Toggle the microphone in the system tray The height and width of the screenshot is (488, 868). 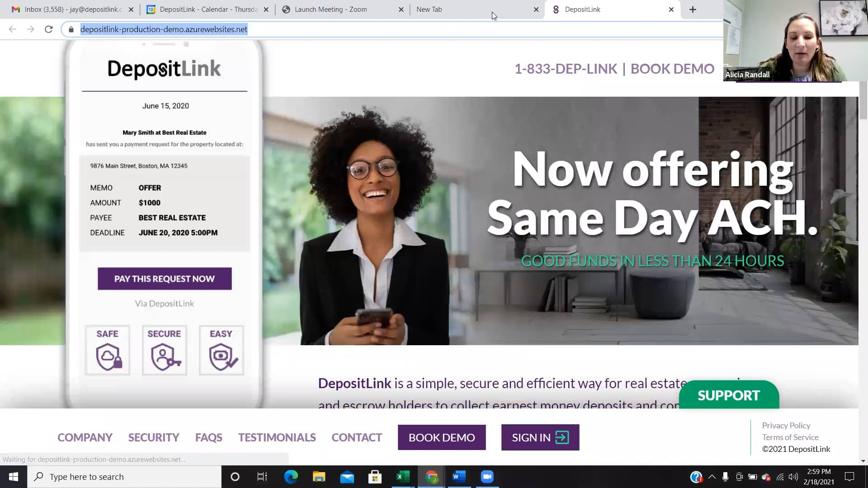point(726,477)
